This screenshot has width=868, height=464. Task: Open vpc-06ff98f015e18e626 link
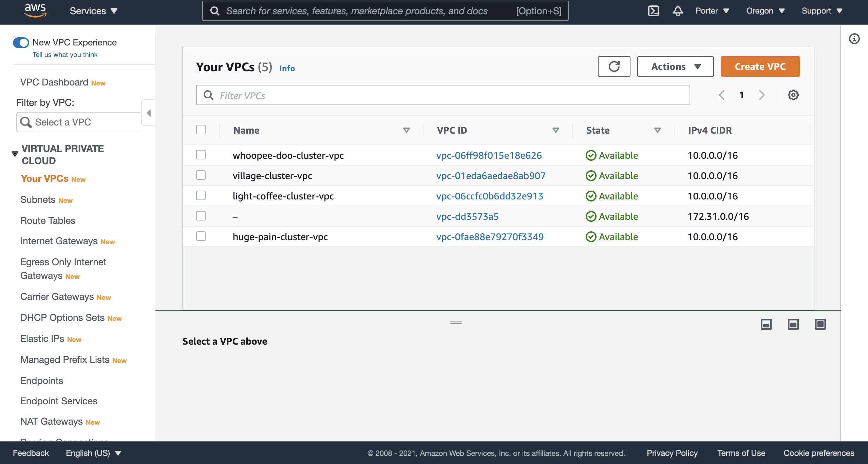(489, 155)
